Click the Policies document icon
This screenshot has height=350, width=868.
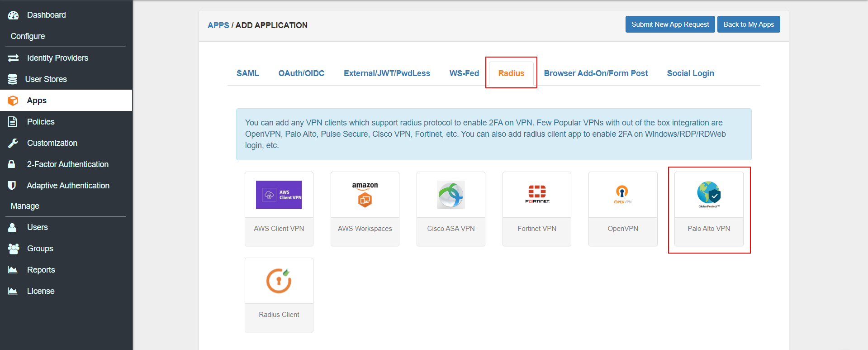[13, 122]
